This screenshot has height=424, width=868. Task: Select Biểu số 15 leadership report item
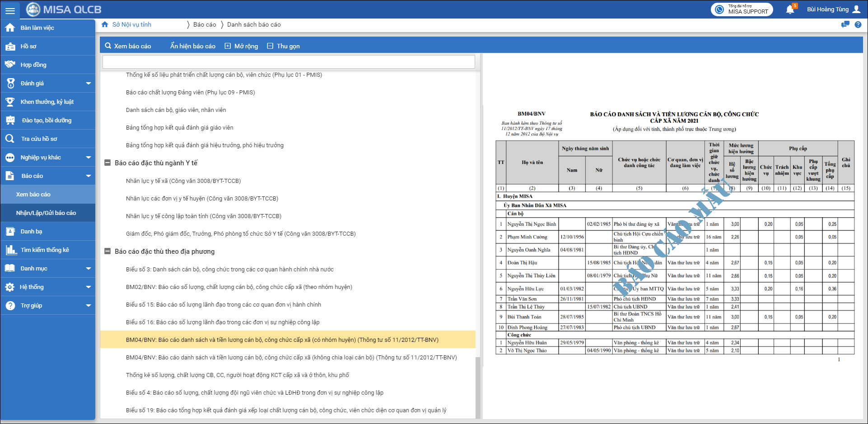coord(223,305)
